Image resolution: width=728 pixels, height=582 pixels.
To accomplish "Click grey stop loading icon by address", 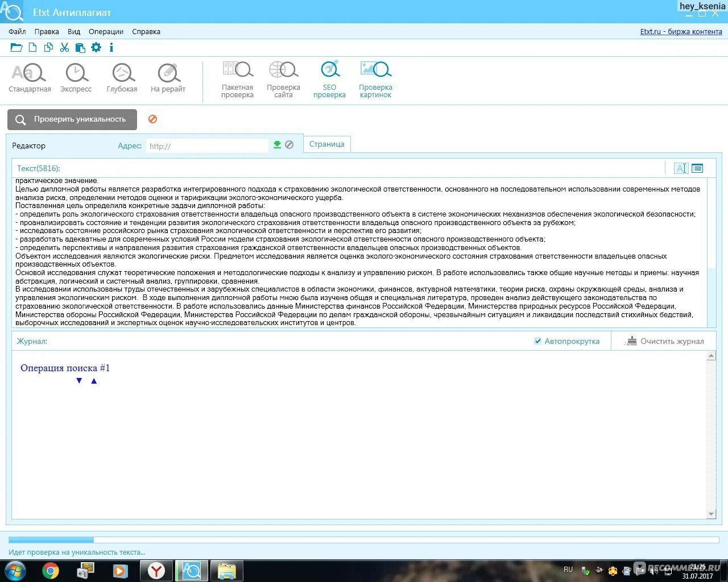I will tap(289, 145).
